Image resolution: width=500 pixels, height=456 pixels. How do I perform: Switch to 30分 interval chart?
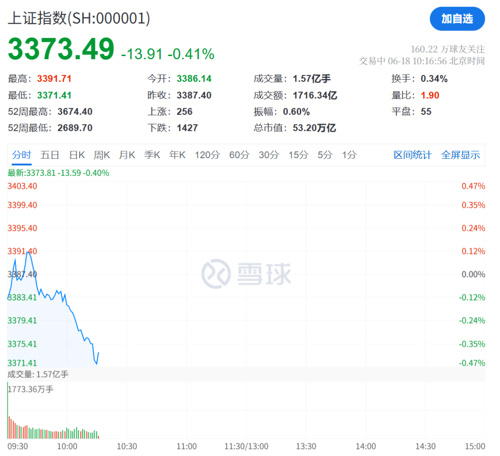(269, 155)
